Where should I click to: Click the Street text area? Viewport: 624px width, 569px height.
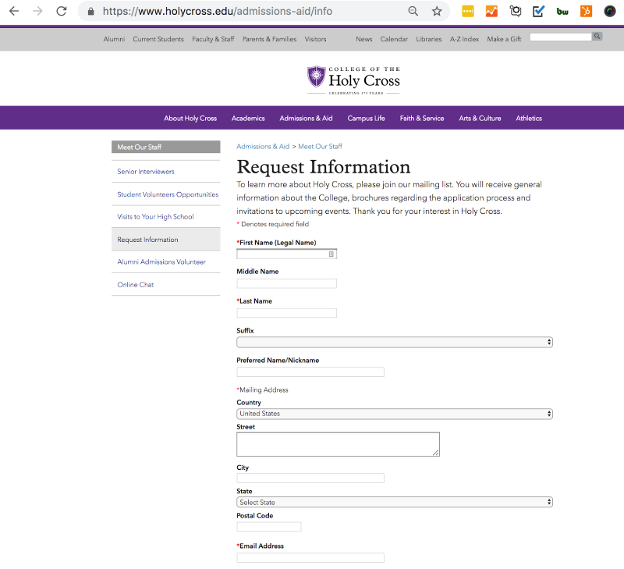tap(338, 444)
